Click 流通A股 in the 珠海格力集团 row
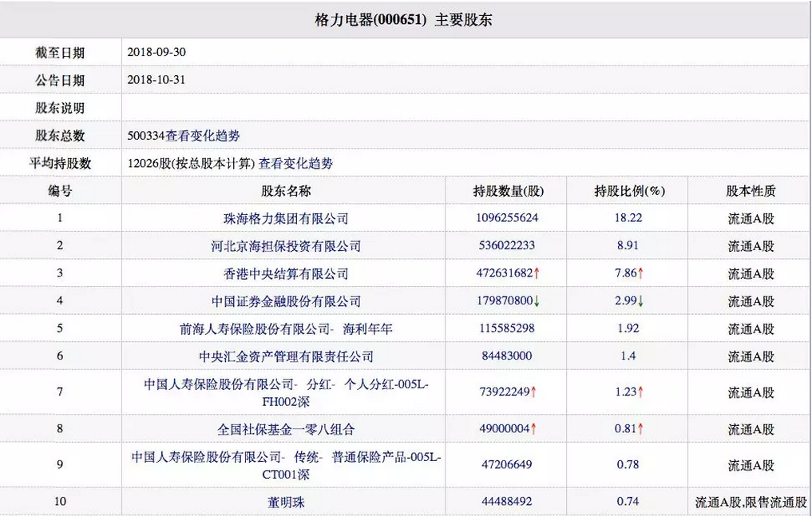The height and width of the screenshot is (517, 812). 751,219
